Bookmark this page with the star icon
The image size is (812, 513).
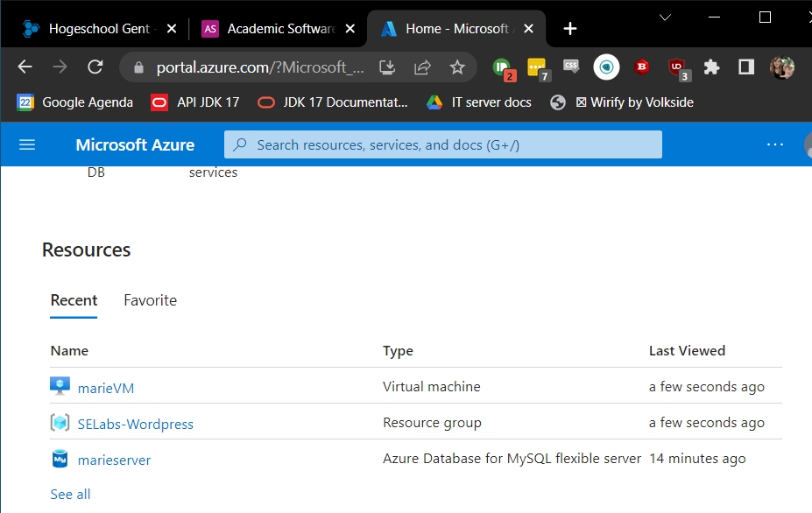(x=456, y=67)
